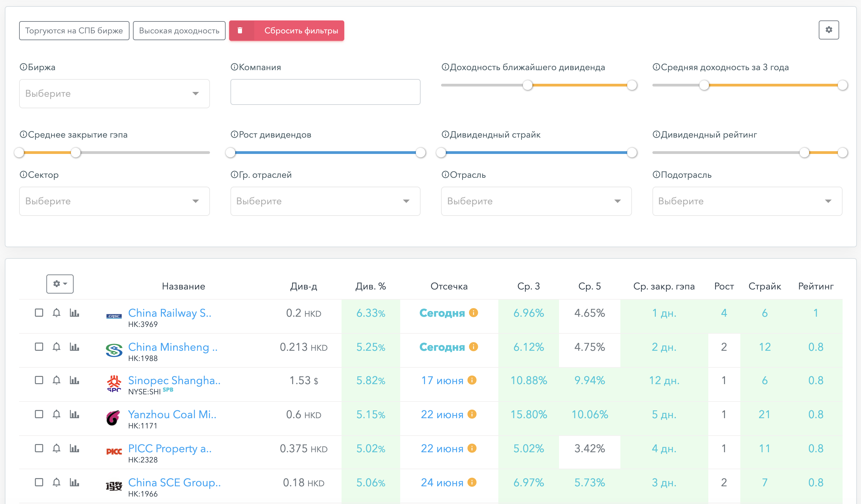Open Sinopec Shangha.. company link

point(174,380)
